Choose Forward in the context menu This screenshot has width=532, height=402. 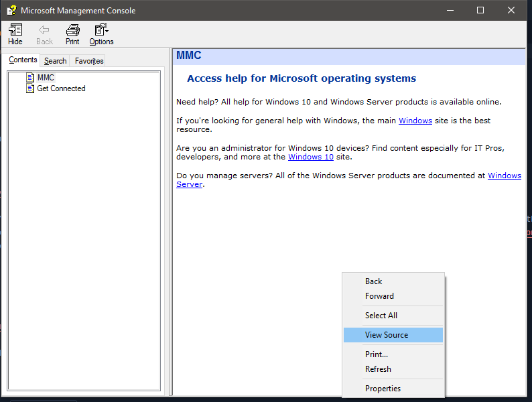click(393, 296)
